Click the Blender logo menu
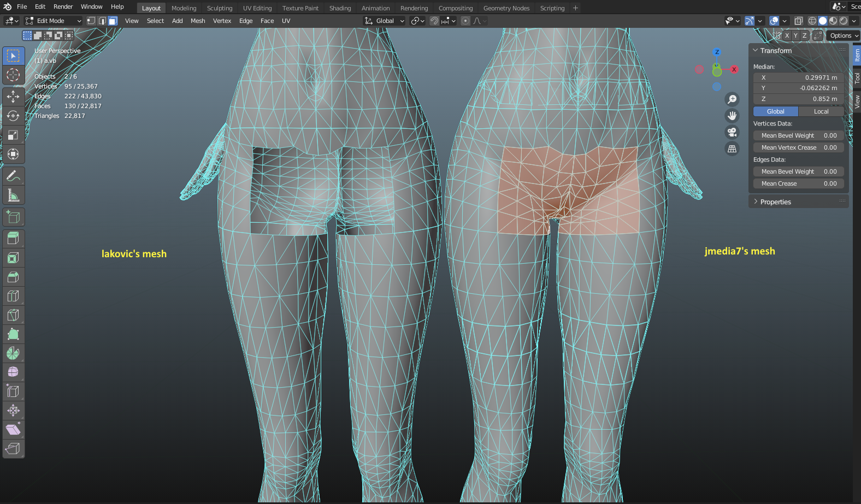Image resolution: width=861 pixels, height=504 pixels. 7,7
